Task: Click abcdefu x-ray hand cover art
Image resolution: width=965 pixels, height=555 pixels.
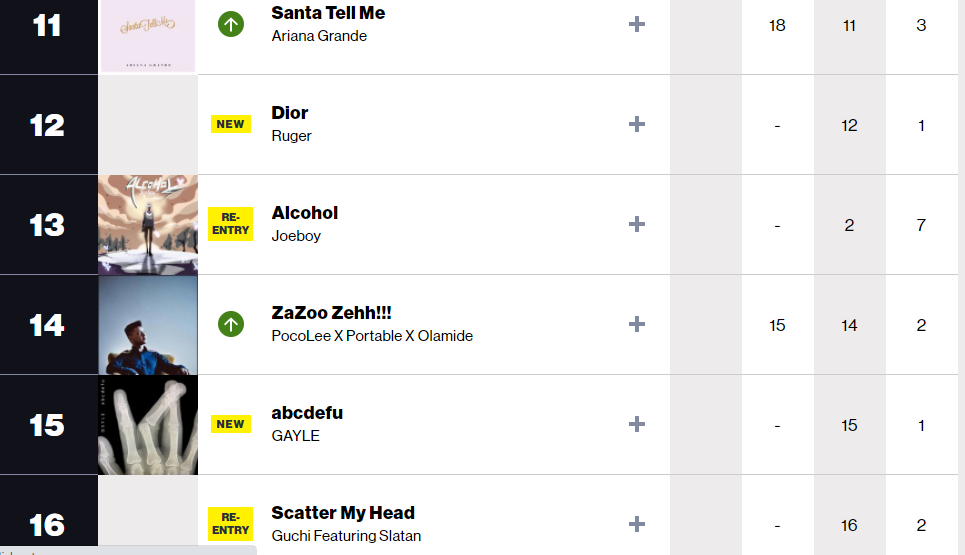Action: tap(148, 424)
